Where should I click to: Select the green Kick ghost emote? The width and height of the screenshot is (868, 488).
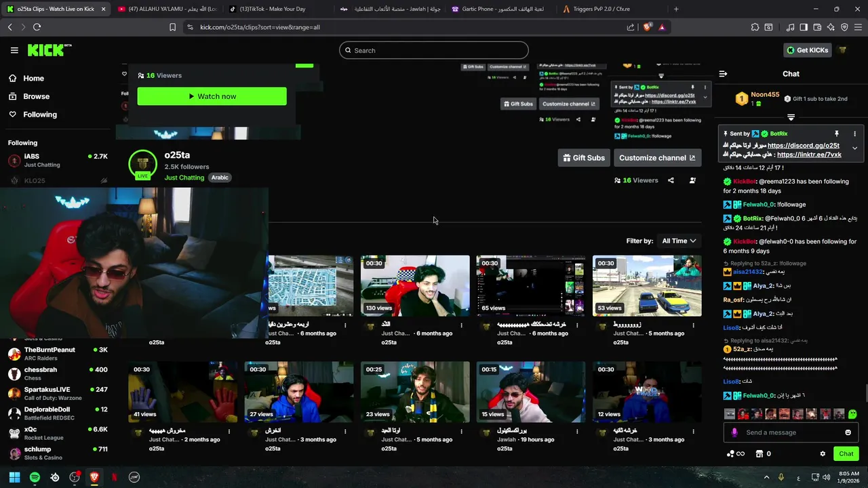852,413
